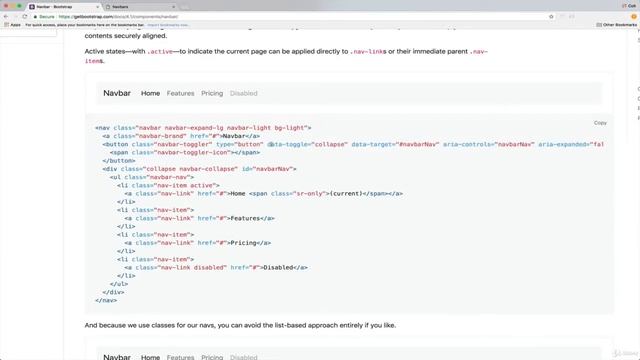Copy the code snippet with Copy button
This screenshot has width=640, height=360.
[600, 122]
